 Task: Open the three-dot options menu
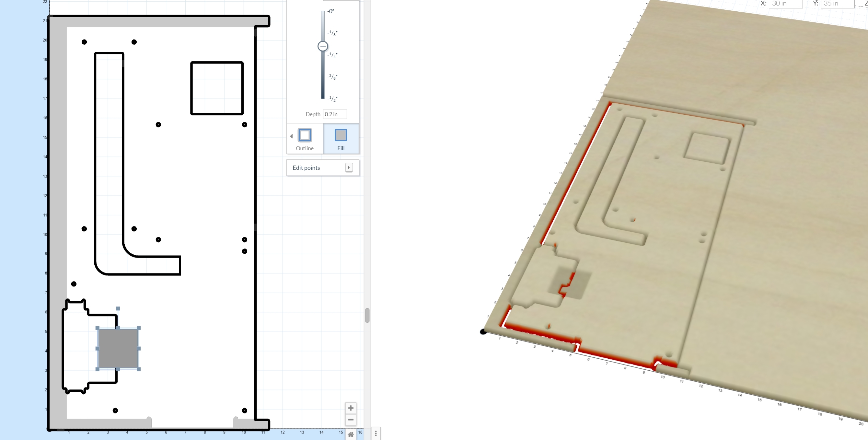[376, 434]
